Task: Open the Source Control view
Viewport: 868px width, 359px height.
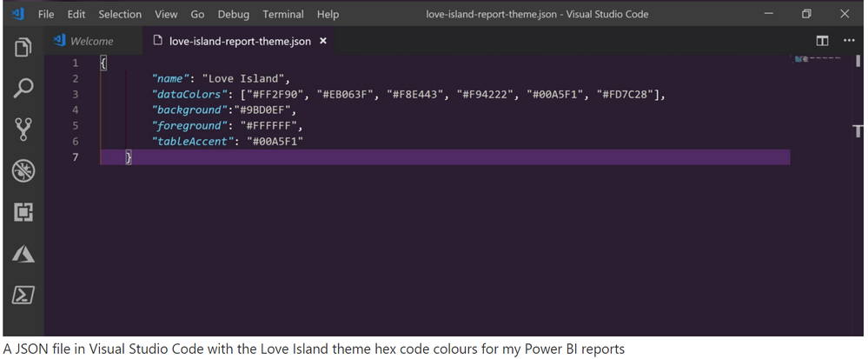Action: click(x=23, y=130)
